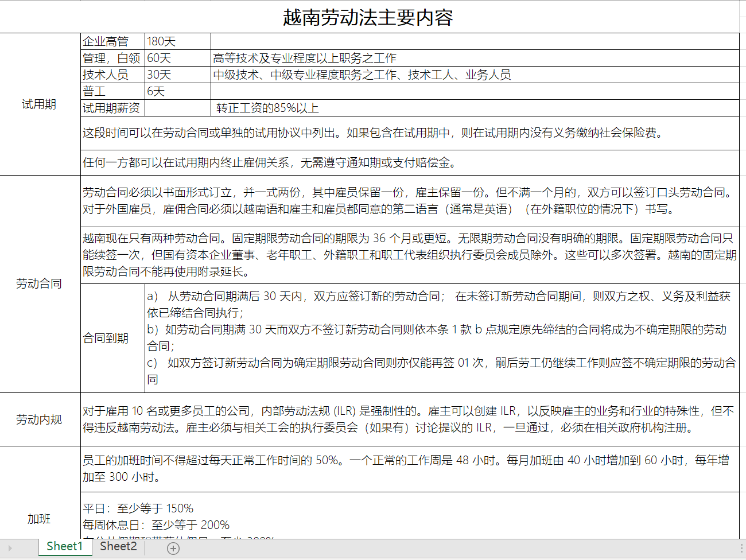Select the 普工 cell
Screen dimensions: 746x560
(x=113, y=91)
